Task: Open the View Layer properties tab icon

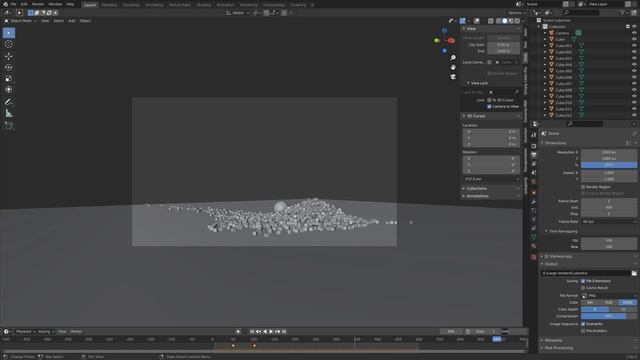Action: 534,164
